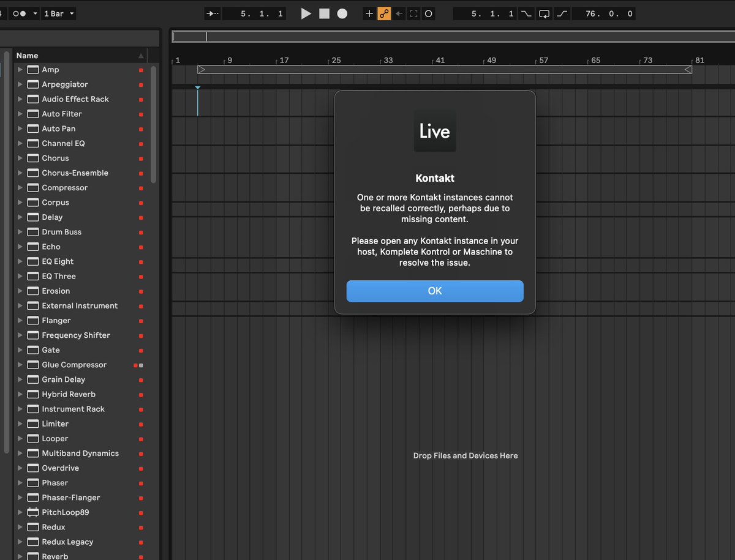Select the Redux list entry
The width and height of the screenshot is (735, 560).
(80, 527)
